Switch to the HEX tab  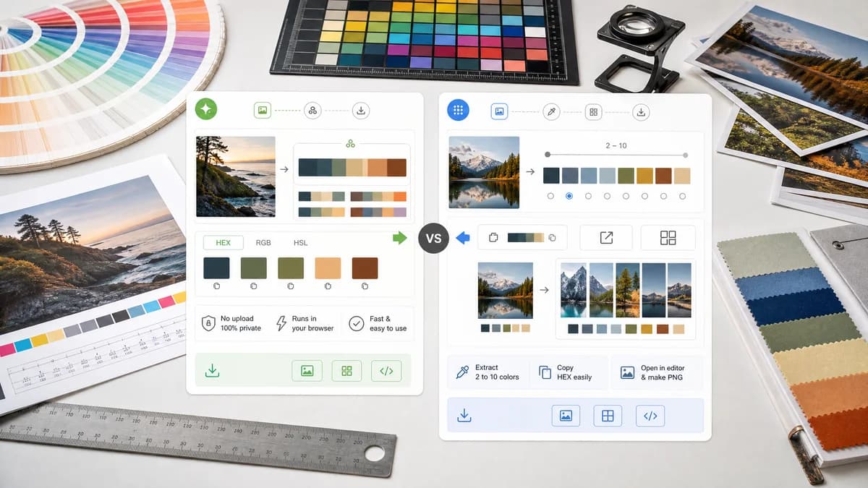223,243
